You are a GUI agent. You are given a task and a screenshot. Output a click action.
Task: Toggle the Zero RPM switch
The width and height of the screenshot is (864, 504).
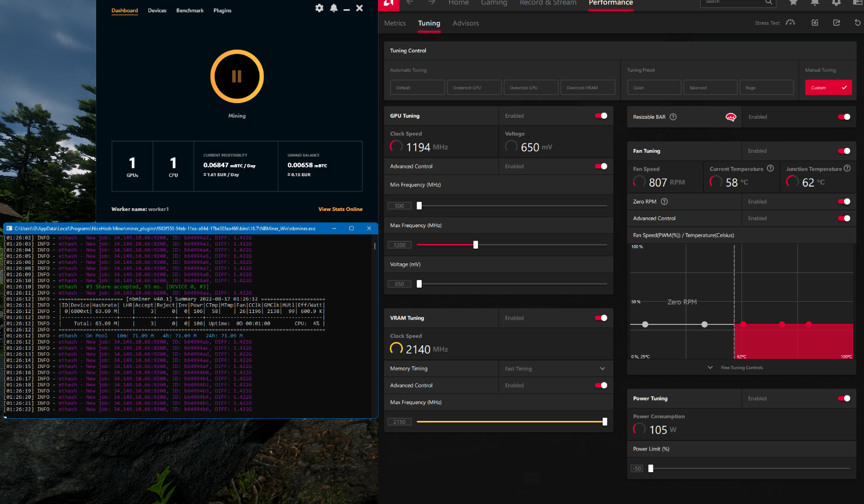click(x=844, y=202)
